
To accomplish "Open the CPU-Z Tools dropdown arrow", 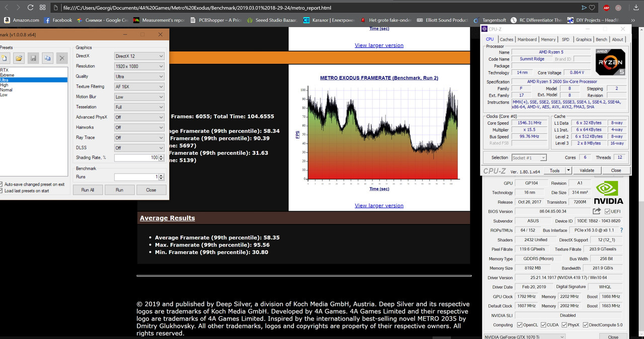I will coord(569,171).
